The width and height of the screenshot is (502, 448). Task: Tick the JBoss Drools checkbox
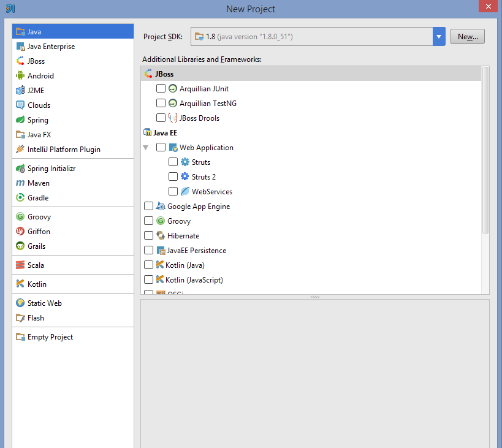pos(161,118)
